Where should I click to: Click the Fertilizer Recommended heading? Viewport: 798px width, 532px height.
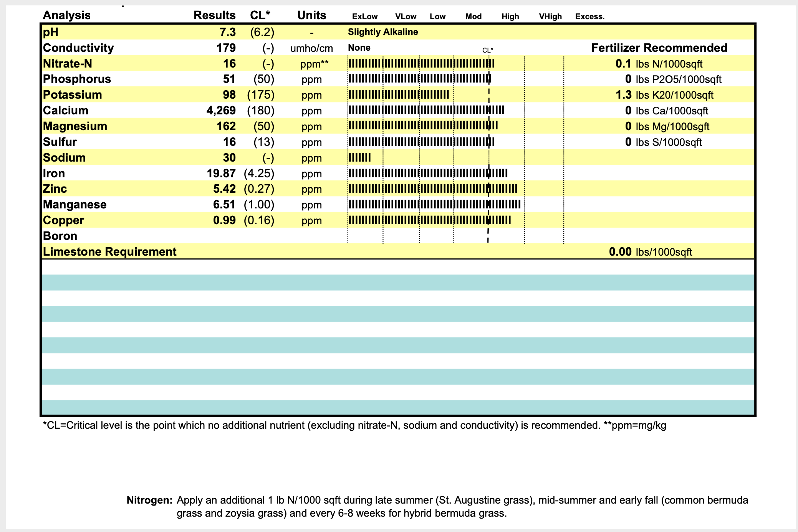[x=659, y=48]
